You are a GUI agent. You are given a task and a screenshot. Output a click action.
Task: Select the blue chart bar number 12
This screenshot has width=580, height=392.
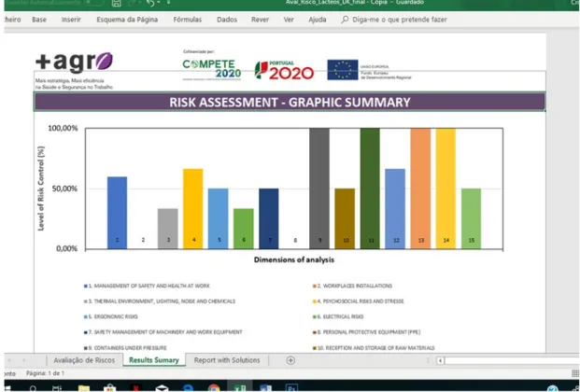(x=395, y=209)
